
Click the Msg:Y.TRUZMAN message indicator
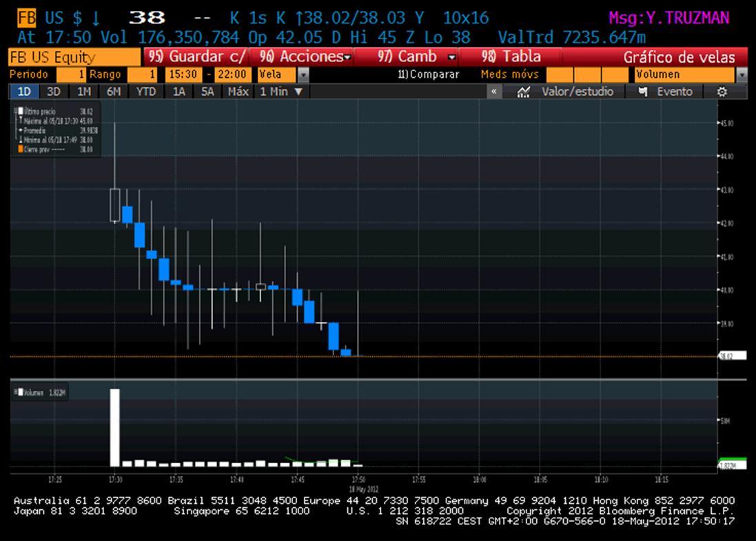coord(668,19)
